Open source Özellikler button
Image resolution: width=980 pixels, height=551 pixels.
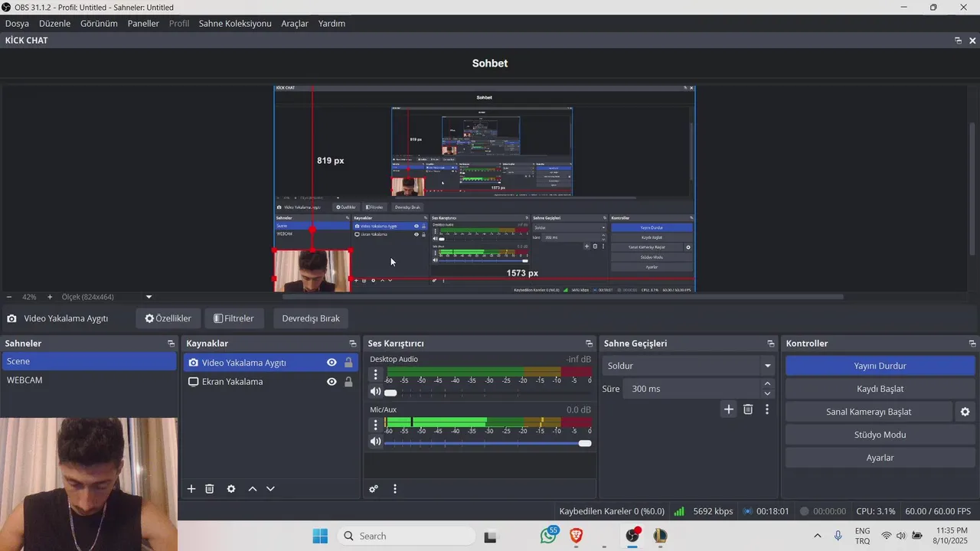(168, 318)
